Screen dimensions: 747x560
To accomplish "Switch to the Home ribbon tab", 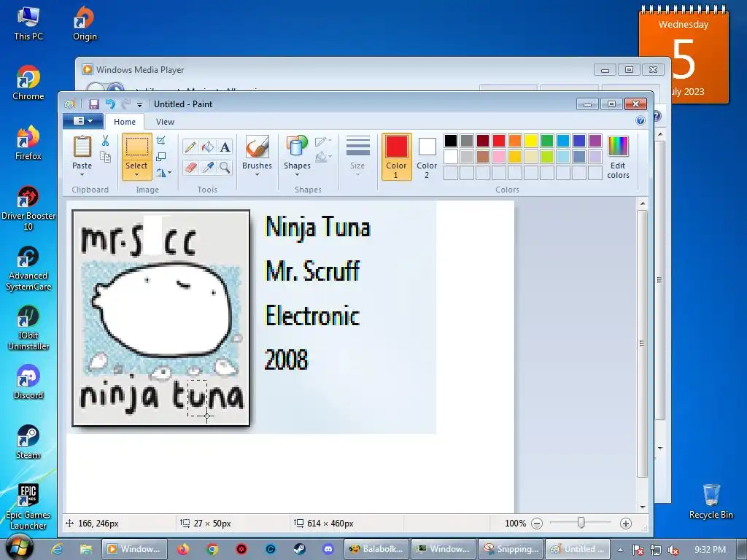I will tap(125, 122).
